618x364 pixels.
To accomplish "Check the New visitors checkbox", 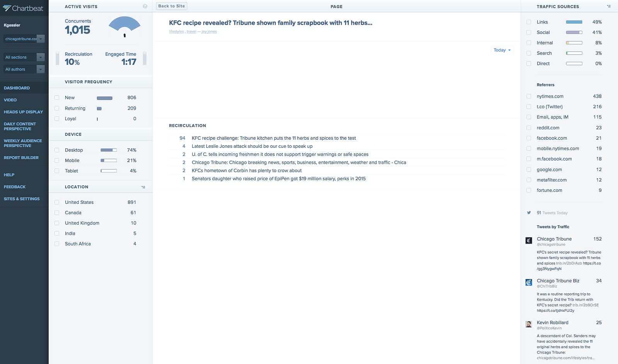I will 57,98.
